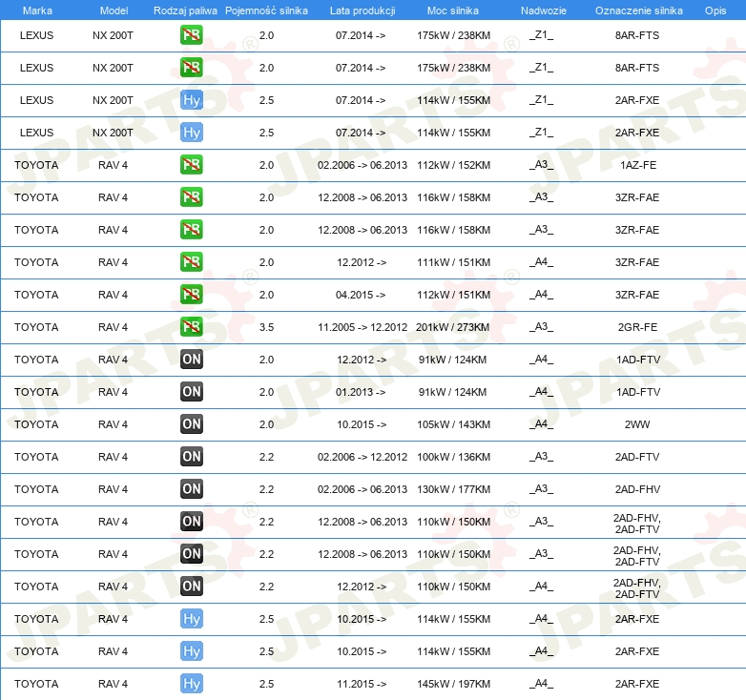746x700 pixels.
Task: Click the ON diesel icon for the 130kW 2AD-FHV
Action: click(192, 489)
